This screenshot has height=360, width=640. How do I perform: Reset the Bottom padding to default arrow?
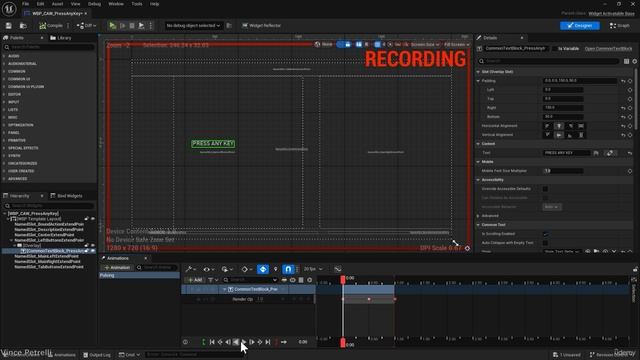623,117
